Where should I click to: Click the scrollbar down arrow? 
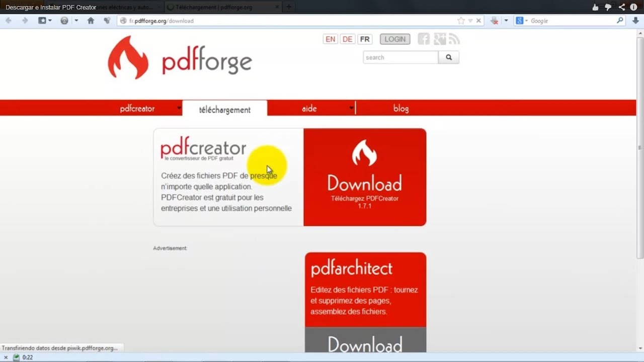[x=640, y=348]
